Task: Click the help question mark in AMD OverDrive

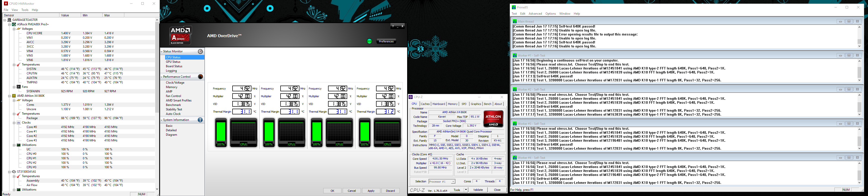Action: [x=393, y=26]
